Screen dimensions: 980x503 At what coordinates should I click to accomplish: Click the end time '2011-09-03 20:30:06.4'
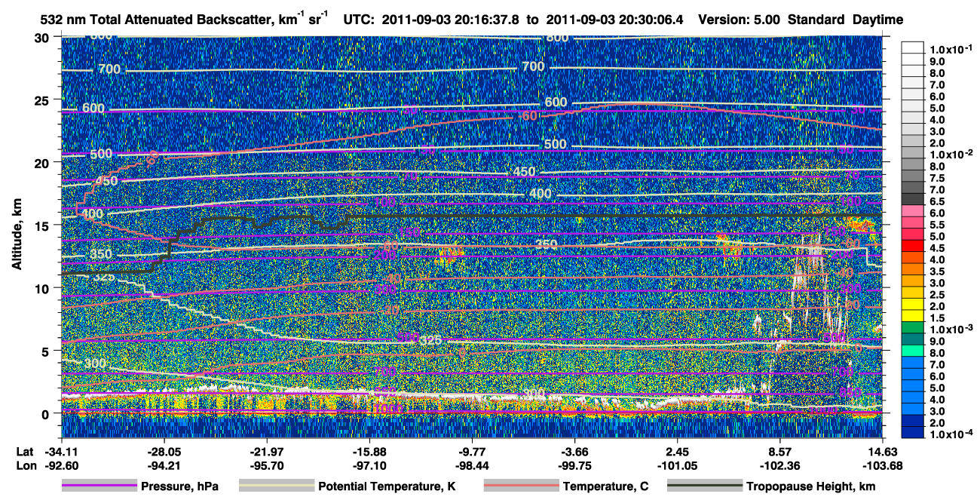point(614,19)
